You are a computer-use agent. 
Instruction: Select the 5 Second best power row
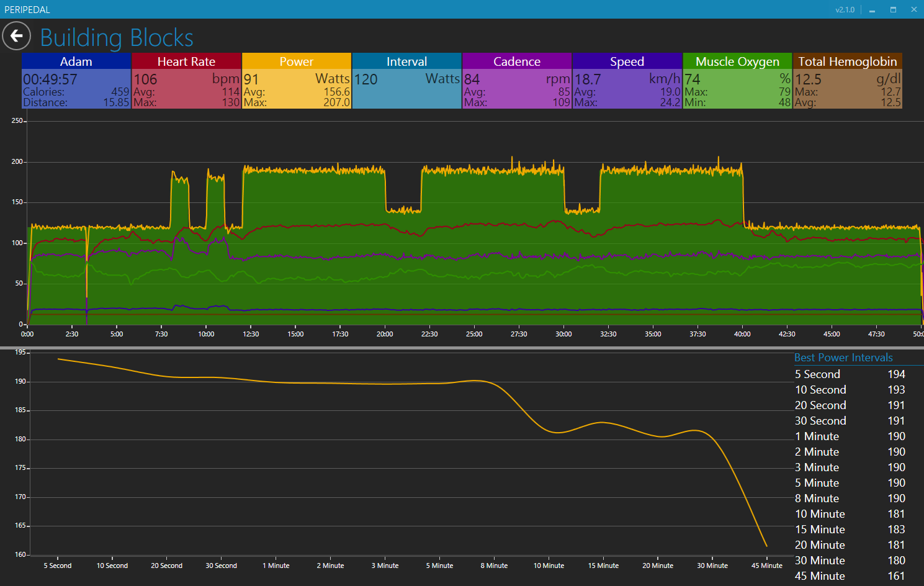click(850, 374)
